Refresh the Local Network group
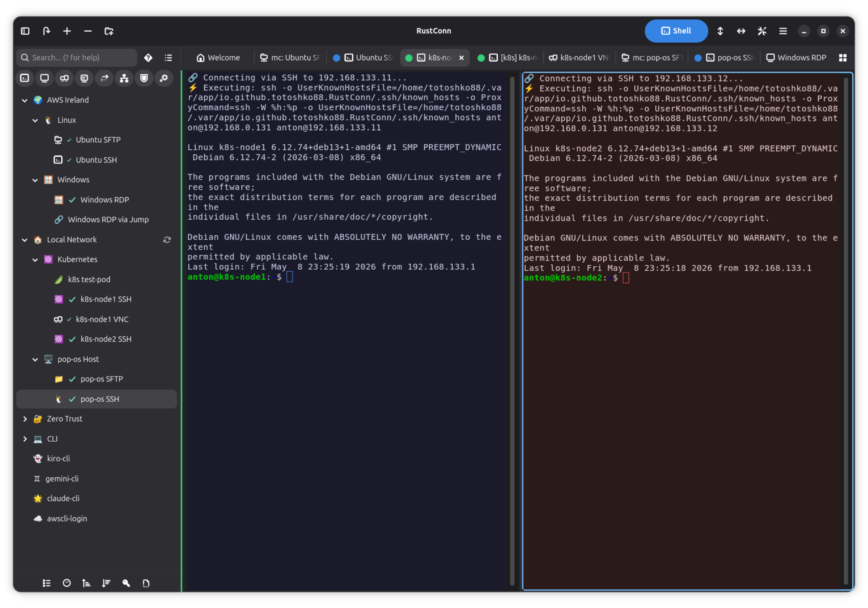The image size is (868, 608). click(167, 240)
